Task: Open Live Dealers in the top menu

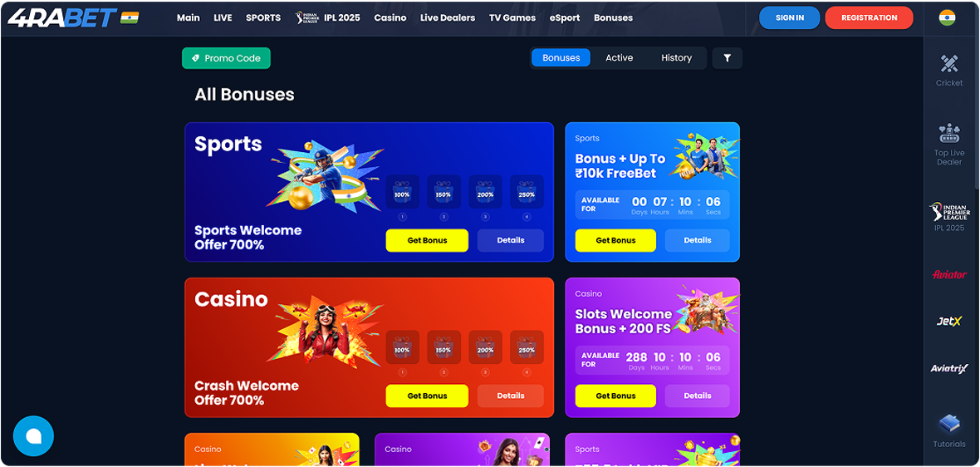Action: [x=447, y=17]
